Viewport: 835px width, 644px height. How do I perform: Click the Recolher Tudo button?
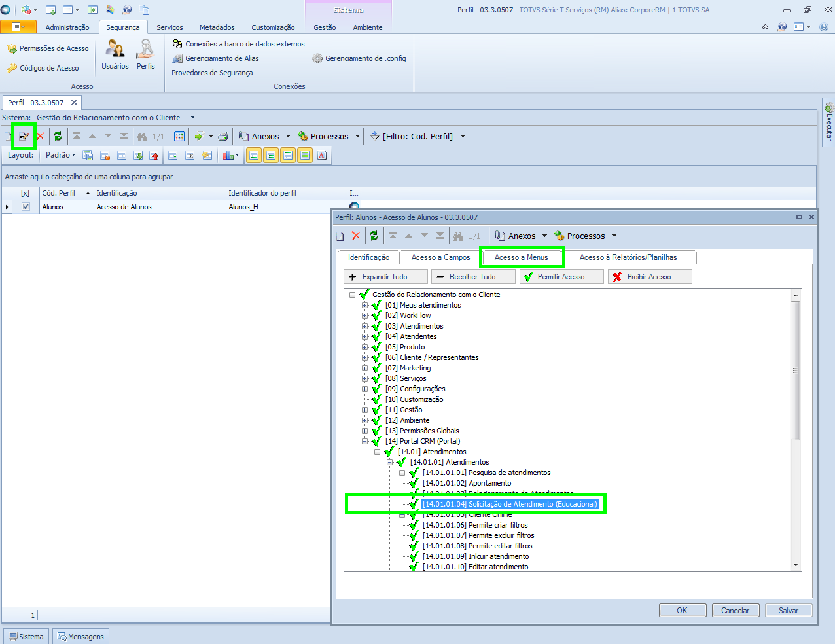click(x=473, y=277)
